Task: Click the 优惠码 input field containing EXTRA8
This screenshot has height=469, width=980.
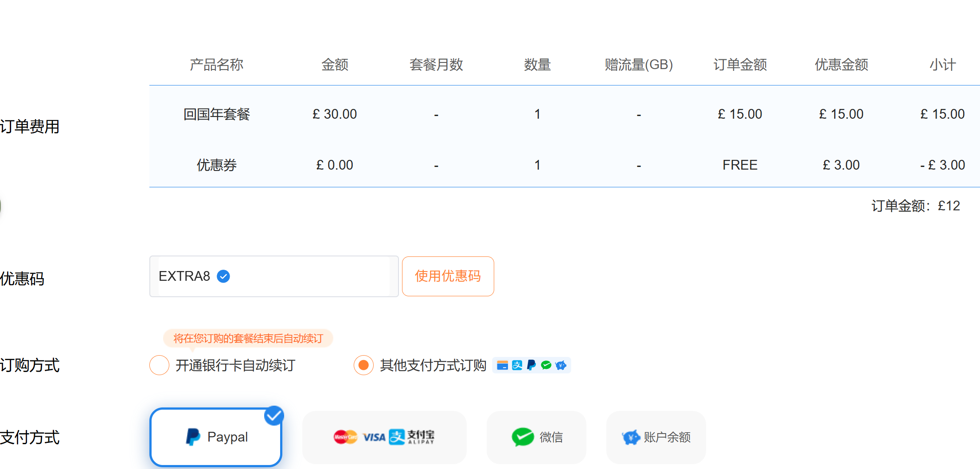Action: click(x=273, y=276)
